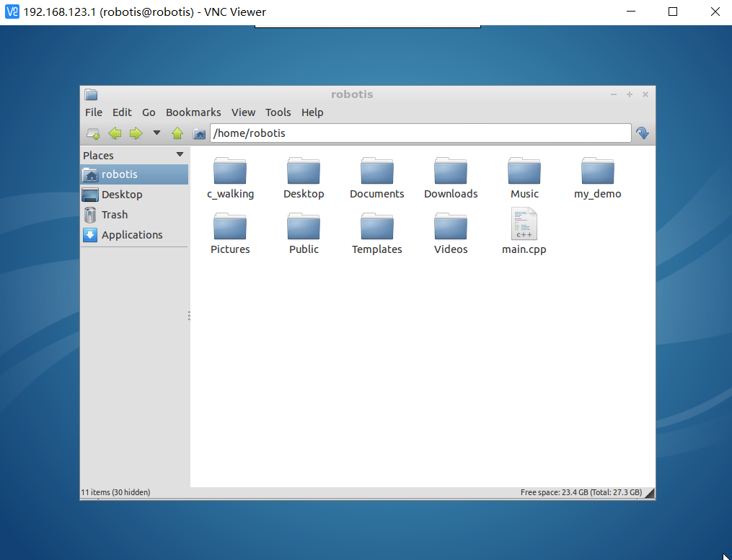The height and width of the screenshot is (560, 732).
Task: Open the Tools menu
Action: click(278, 112)
